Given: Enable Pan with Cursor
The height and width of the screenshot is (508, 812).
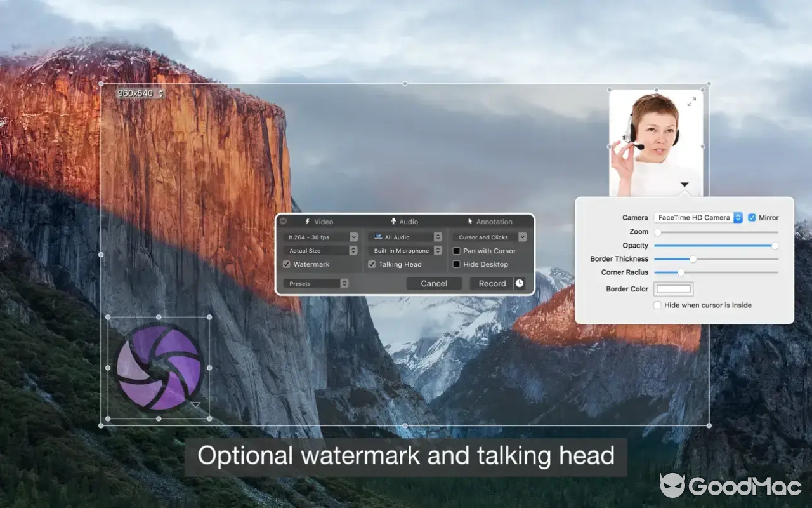Looking at the screenshot, I should 455,251.
